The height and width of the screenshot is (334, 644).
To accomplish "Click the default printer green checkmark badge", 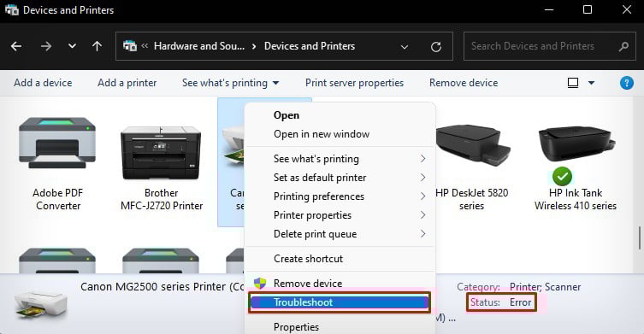I will pyautogui.click(x=562, y=177).
